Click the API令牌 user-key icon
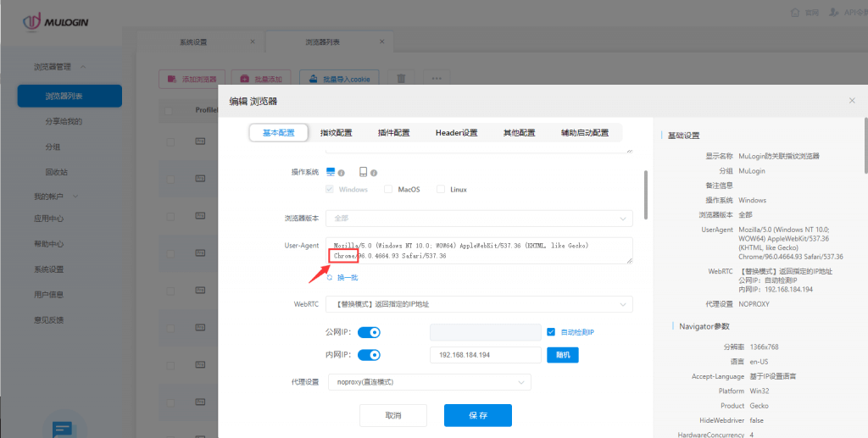 834,12
